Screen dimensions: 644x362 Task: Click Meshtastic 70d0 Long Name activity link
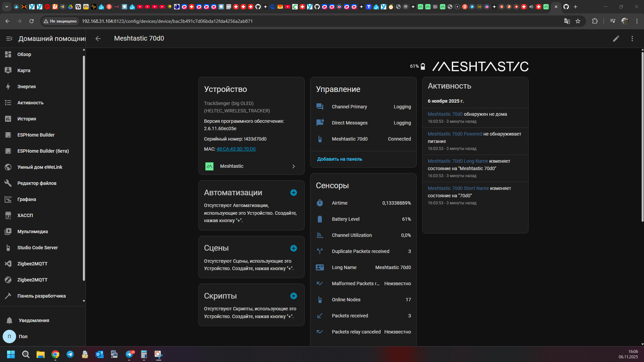[458, 161]
